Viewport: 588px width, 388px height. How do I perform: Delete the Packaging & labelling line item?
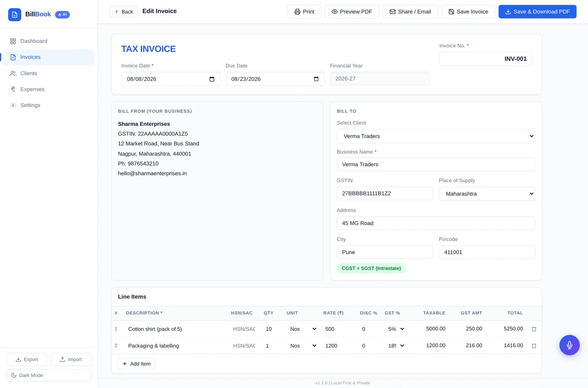pos(534,346)
